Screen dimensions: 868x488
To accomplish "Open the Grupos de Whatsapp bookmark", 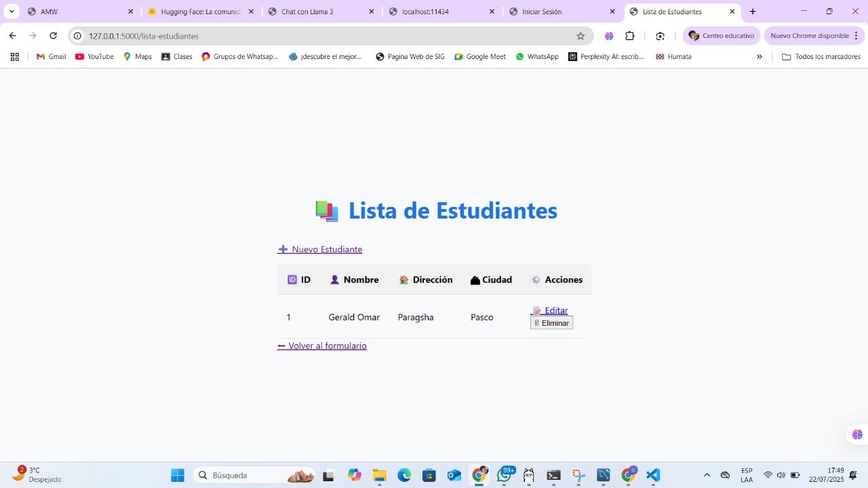I will [240, 56].
